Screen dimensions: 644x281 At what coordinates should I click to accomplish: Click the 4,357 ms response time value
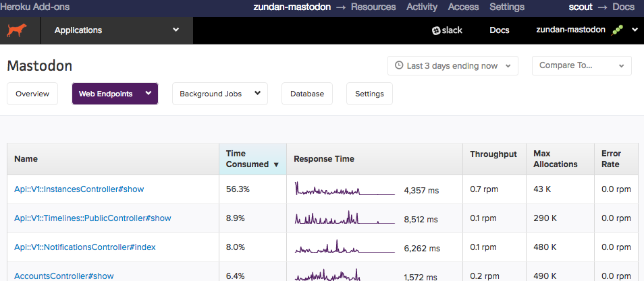(x=421, y=191)
